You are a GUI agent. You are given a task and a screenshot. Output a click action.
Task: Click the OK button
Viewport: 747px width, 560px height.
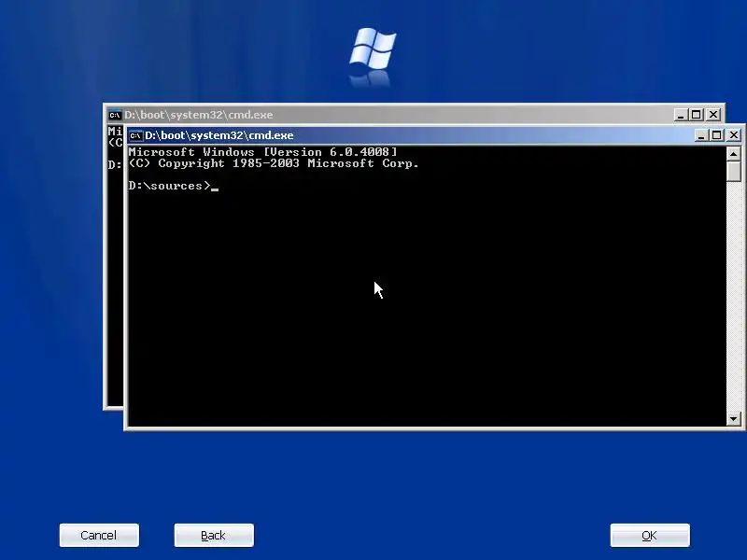tap(650, 535)
